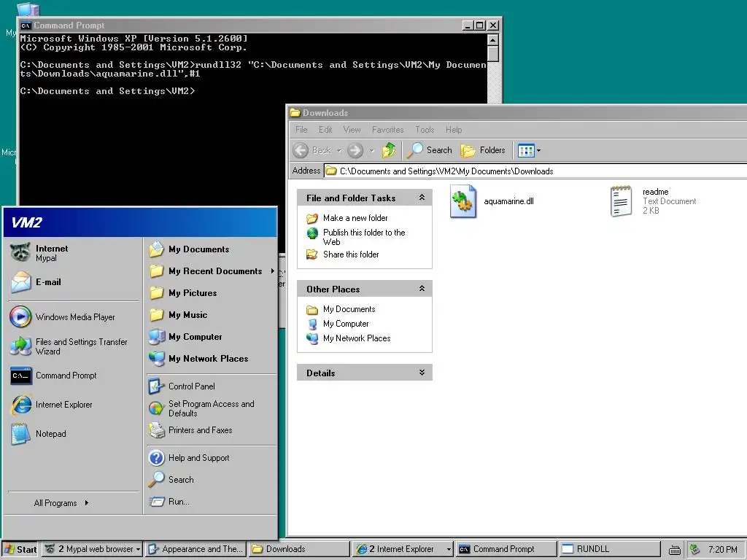Click scroll up arrow in Command Prompt
The width and height of the screenshot is (747, 560).
[x=493, y=39]
